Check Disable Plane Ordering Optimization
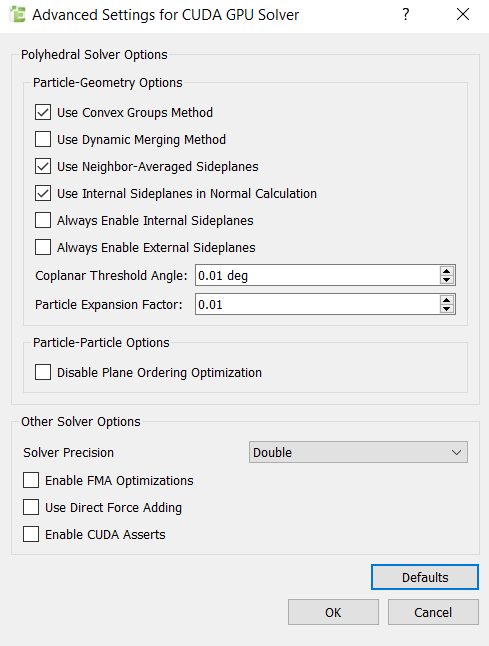 (x=43, y=372)
